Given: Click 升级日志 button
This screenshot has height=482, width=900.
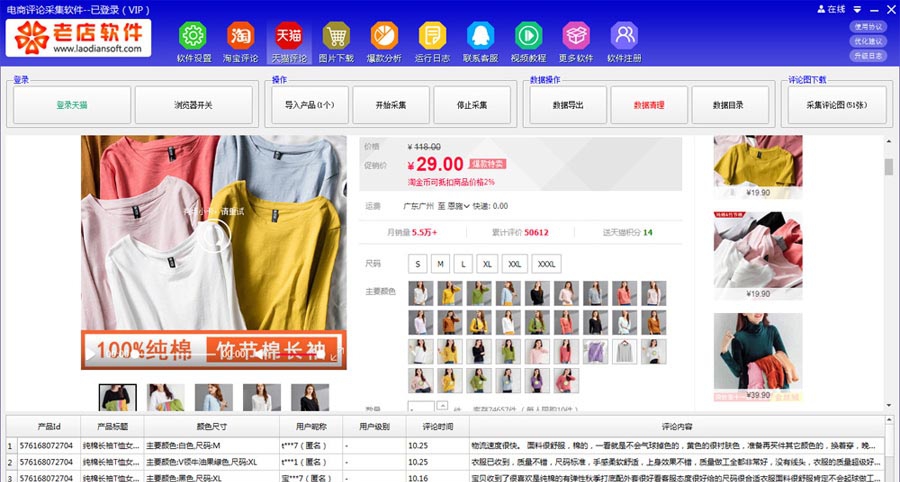Looking at the screenshot, I should coord(868,56).
